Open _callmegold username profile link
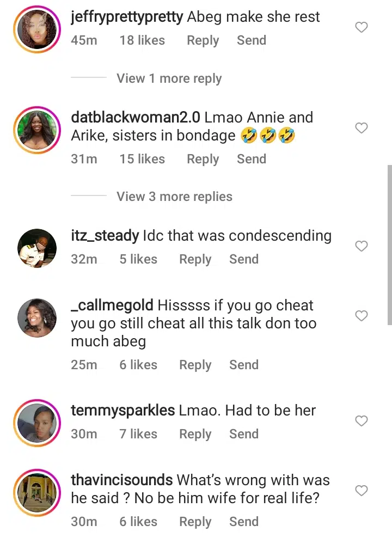This screenshot has height=544, width=392. [112, 305]
